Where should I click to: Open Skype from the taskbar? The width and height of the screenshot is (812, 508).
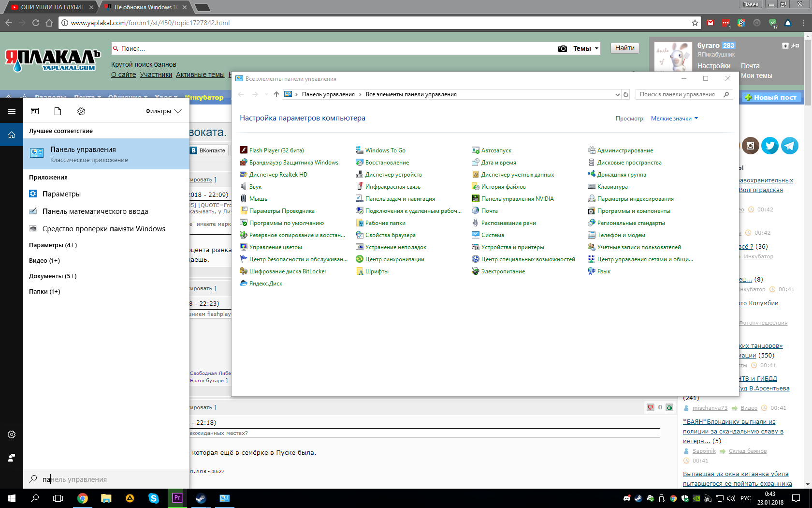click(x=154, y=498)
